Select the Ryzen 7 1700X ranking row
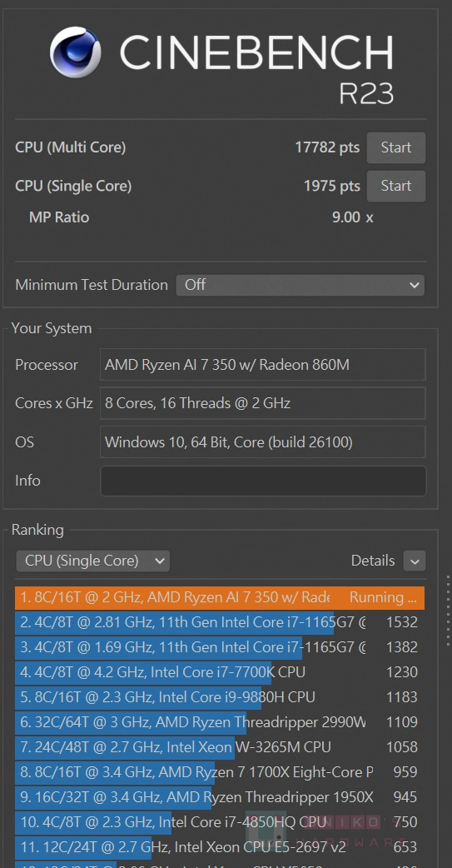The image size is (452, 868). pos(220,771)
